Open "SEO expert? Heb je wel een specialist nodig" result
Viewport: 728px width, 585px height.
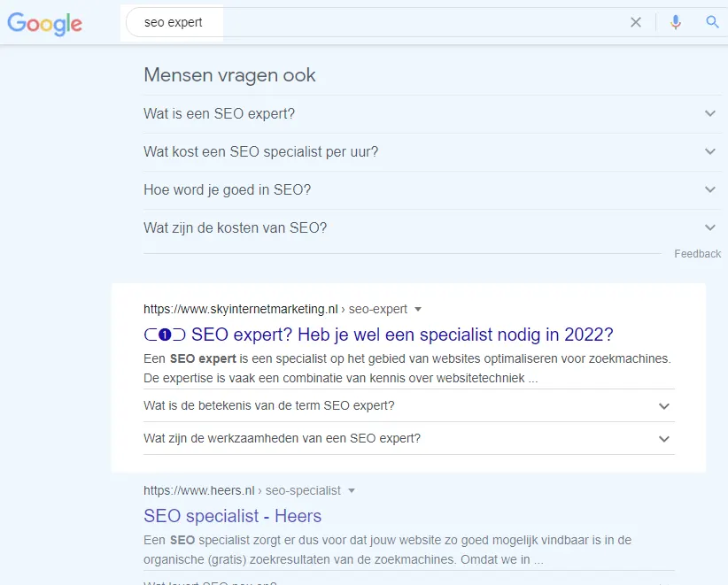(x=378, y=335)
